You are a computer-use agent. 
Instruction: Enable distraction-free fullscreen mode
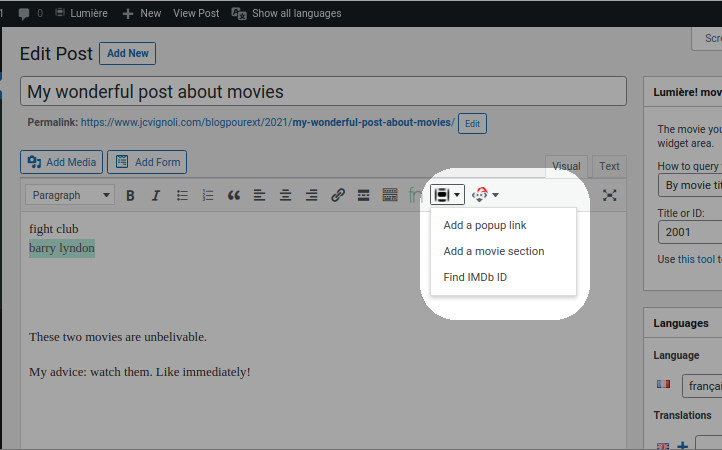click(610, 195)
